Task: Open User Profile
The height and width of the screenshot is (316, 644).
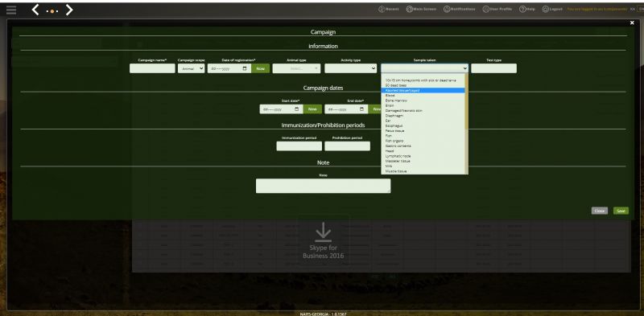Action: (497, 9)
